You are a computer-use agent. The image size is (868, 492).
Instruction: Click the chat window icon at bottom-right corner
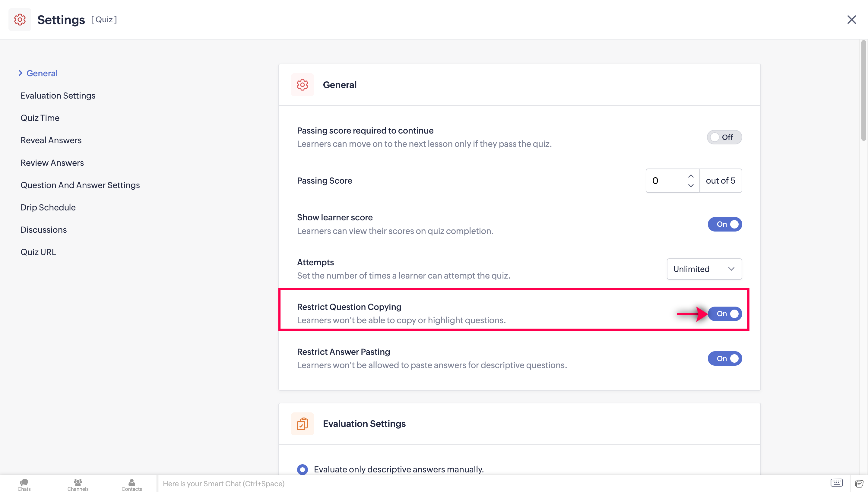point(859,484)
